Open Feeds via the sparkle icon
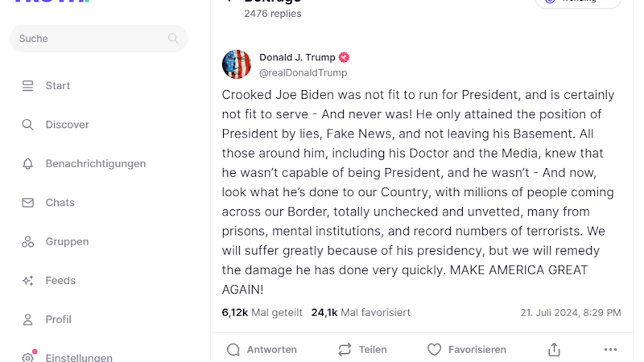 pos(28,281)
